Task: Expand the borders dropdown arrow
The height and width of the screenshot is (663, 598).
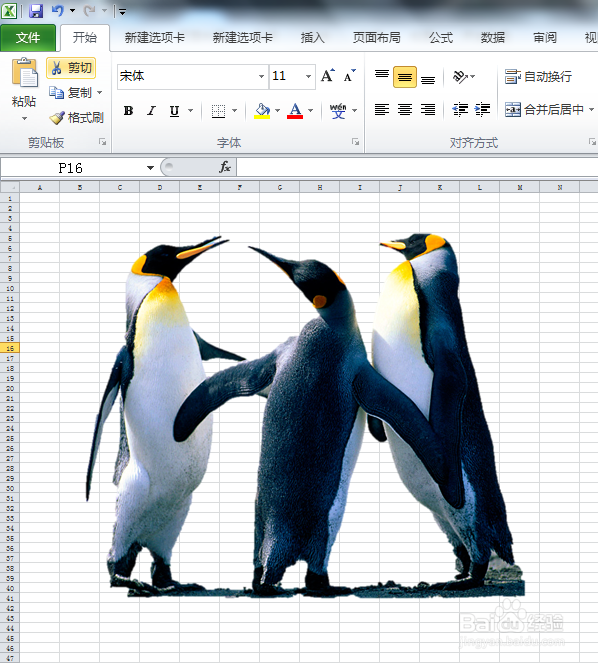Action: coord(235,111)
